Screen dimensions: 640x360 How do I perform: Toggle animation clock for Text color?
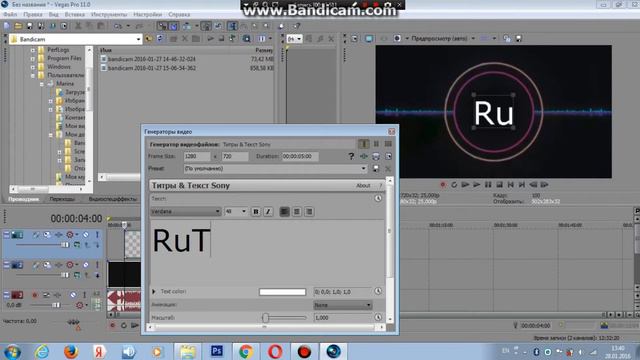pos(378,291)
